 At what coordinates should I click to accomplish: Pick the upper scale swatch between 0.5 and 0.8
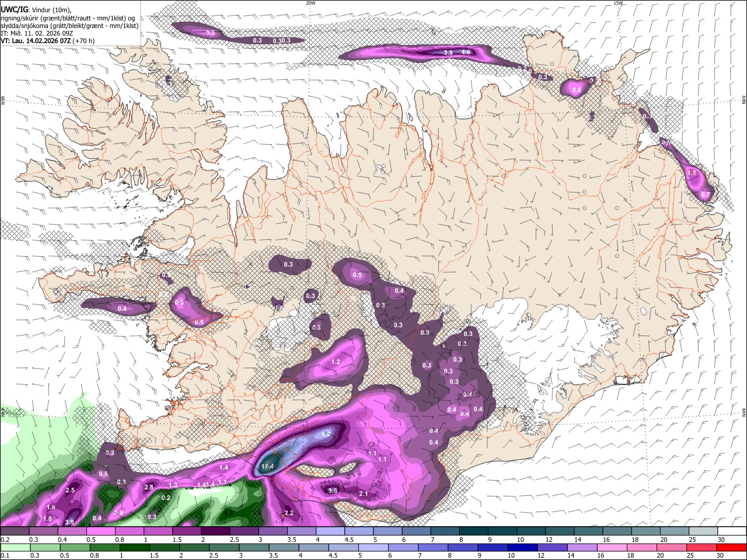click(100, 531)
